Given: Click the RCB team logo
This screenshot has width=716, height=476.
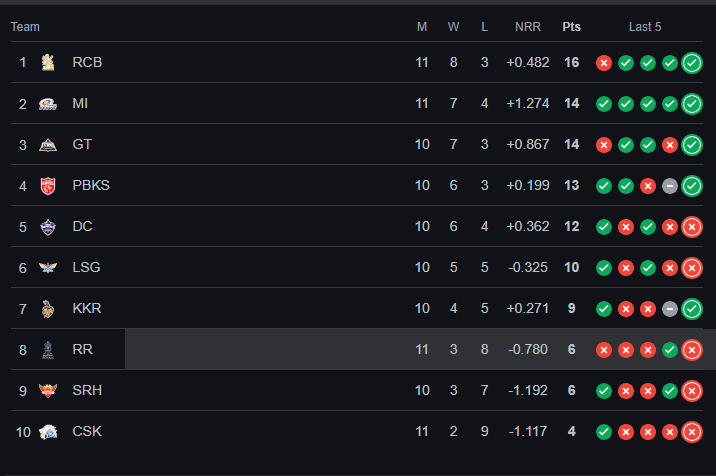Looking at the screenshot, I should point(48,63).
